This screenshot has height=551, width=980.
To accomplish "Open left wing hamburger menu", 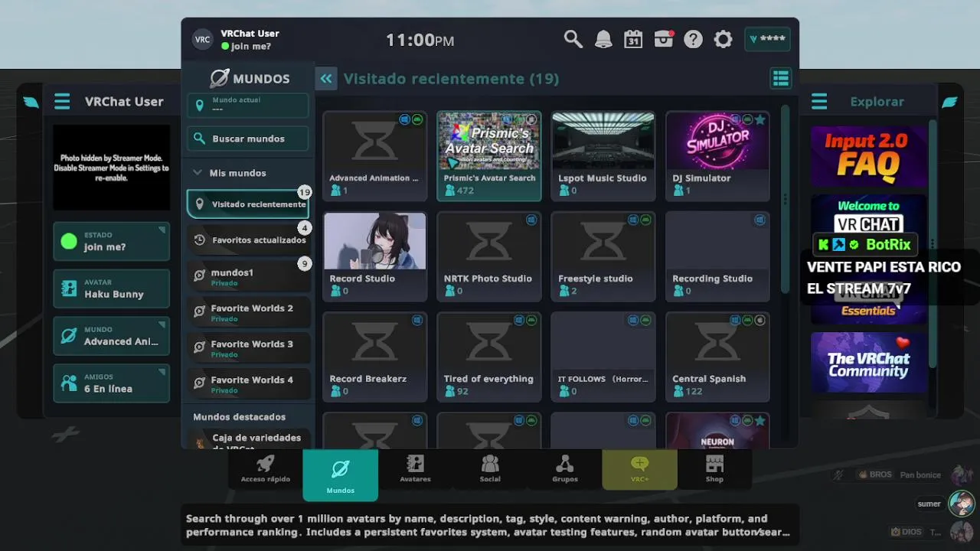I will click(62, 101).
